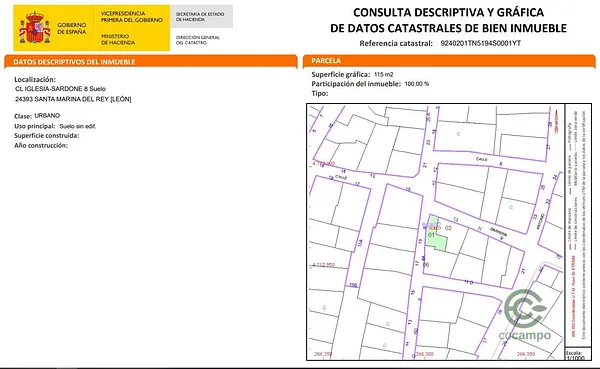Click the Clase URBANO value
The image size is (600, 369).
[47, 116]
